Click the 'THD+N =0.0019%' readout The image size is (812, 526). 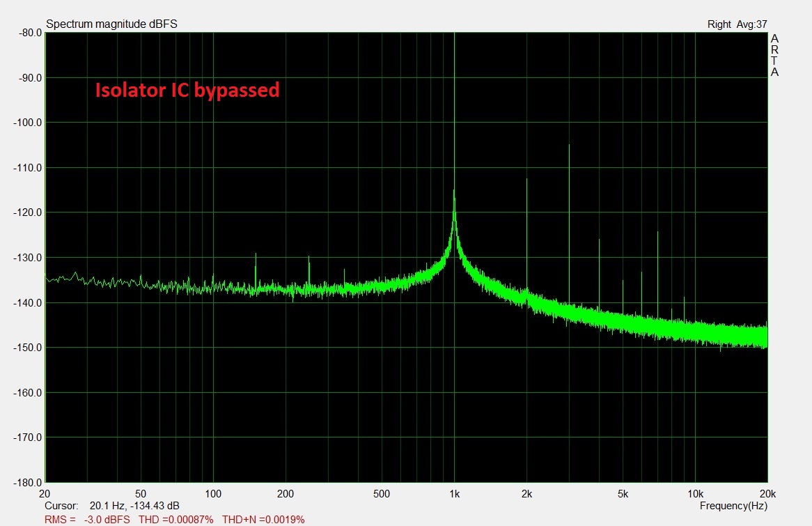click(x=264, y=519)
